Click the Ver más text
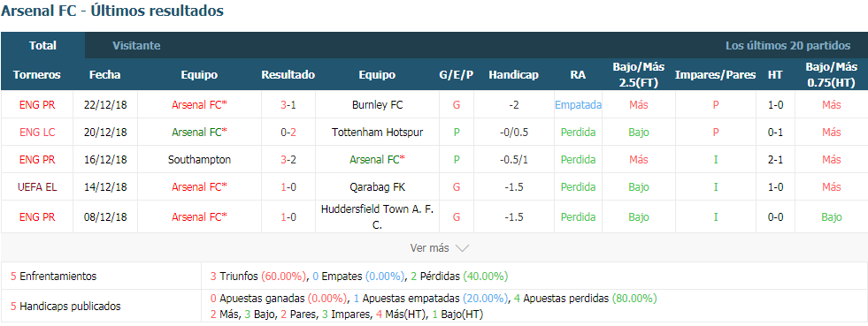This screenshot has width=868, height=326. [429, 248]
